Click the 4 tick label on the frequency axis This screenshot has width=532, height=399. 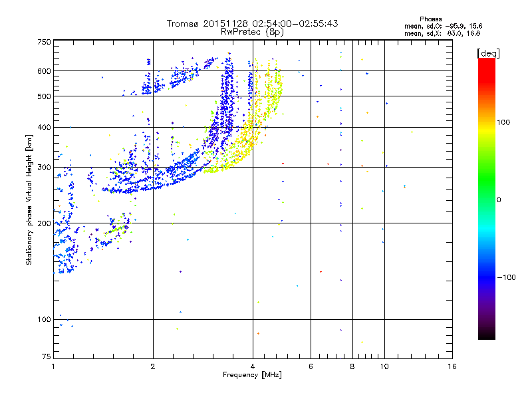click(253, 366)
